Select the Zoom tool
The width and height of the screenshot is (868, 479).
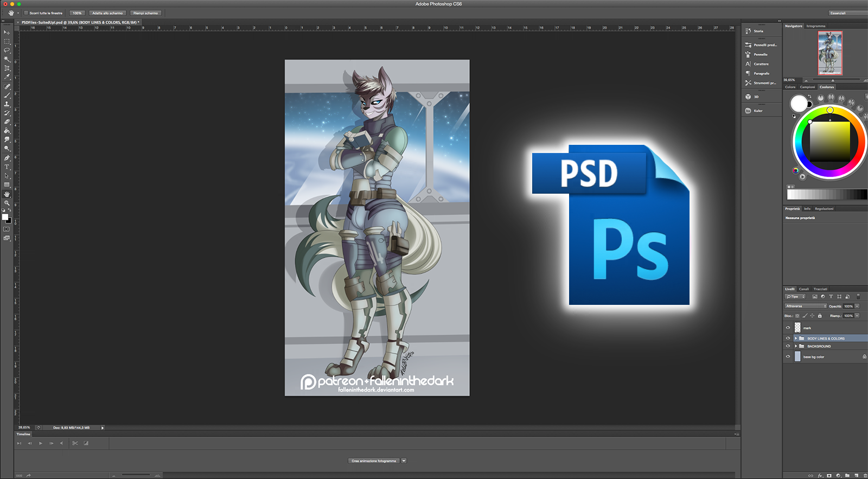click(7, 203)
